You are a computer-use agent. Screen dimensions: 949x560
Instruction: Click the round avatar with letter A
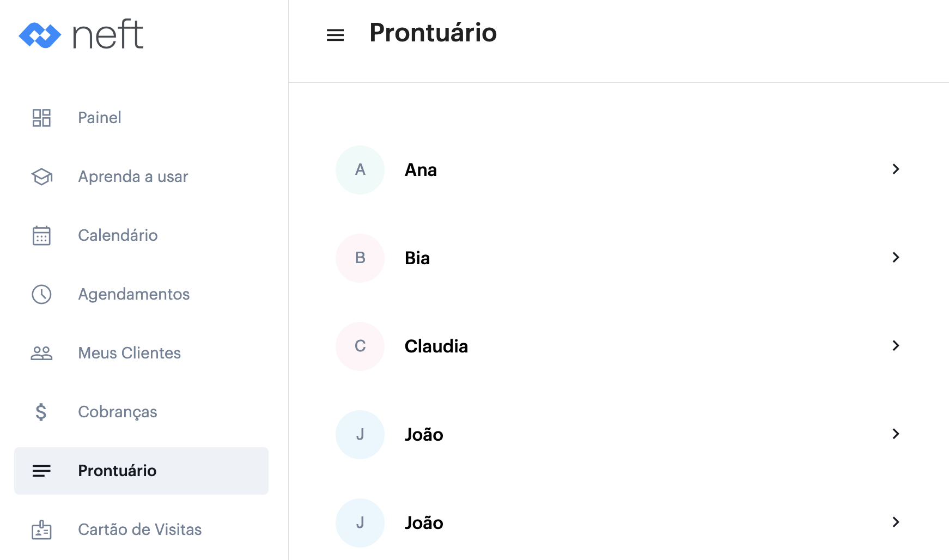(x=360, y=170)
